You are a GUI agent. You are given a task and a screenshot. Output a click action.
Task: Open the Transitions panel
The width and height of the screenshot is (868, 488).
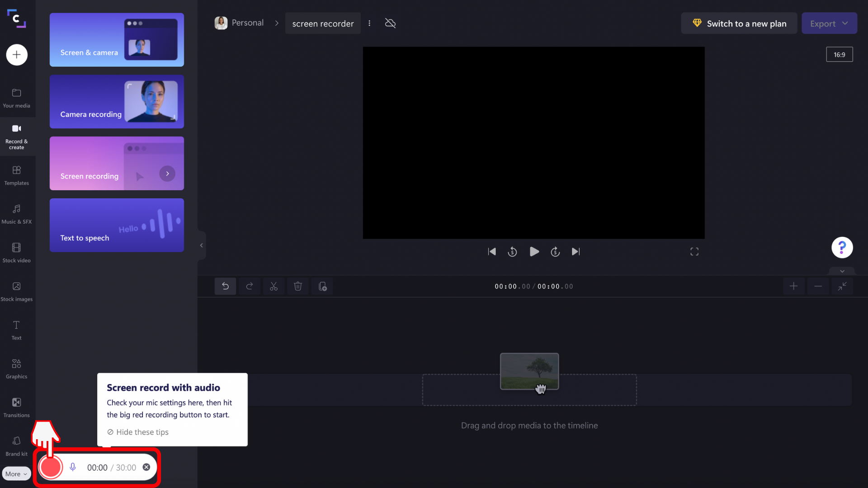(16, 407)
